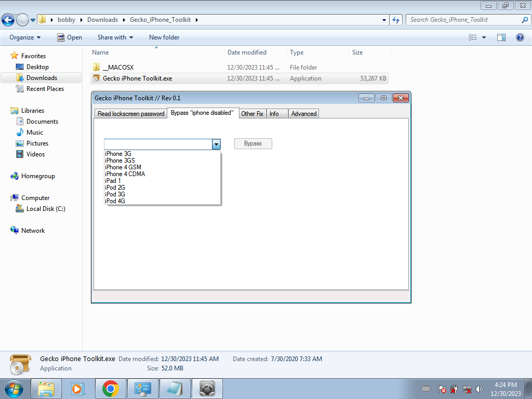Click the bobby breadcrumb in the address bar
The width and height of the screenshot is (532, 399).
(x=66, y=20)
